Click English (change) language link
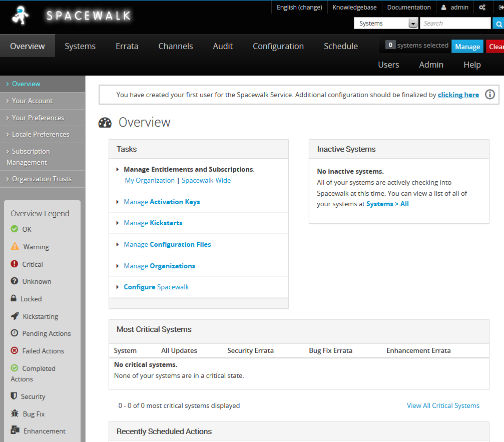This screenshot has width=504, height=442. [x=299, y=8]
